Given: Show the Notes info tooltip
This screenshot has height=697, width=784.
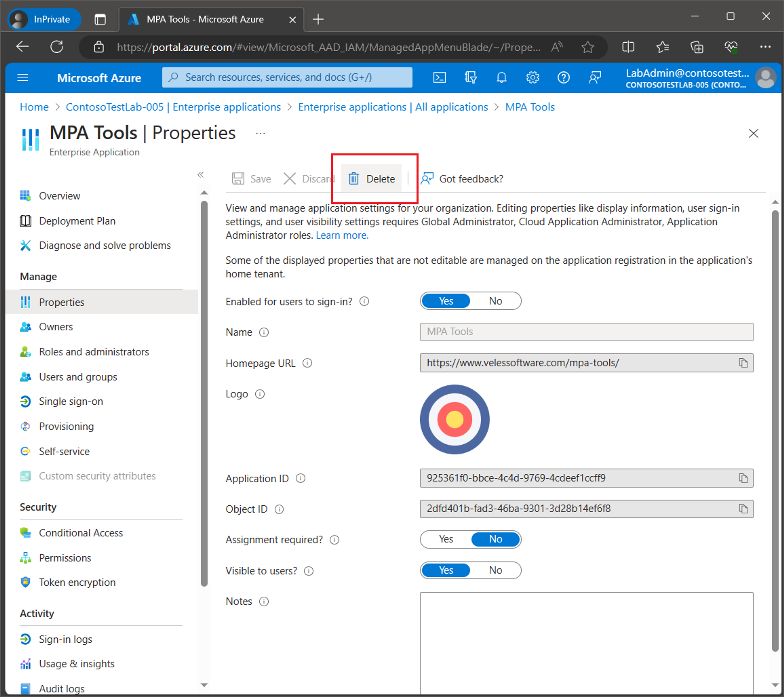Looking at the screenshot, I should click(x=264, y=601).
